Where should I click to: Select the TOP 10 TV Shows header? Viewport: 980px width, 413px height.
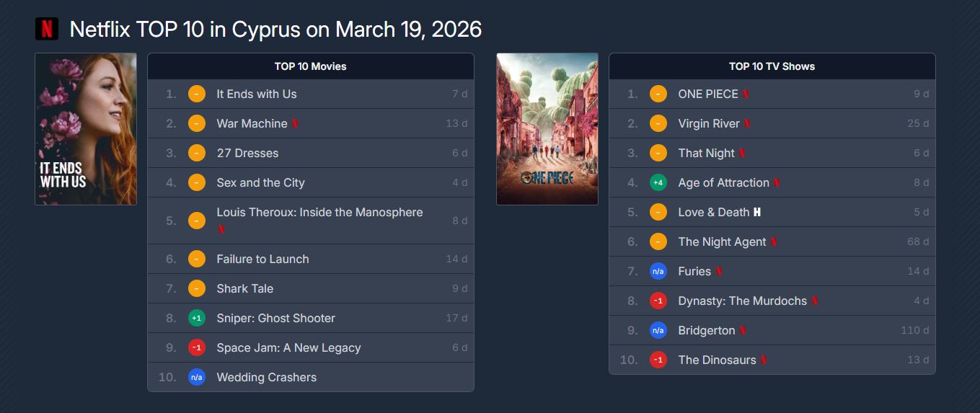[772, 66]
